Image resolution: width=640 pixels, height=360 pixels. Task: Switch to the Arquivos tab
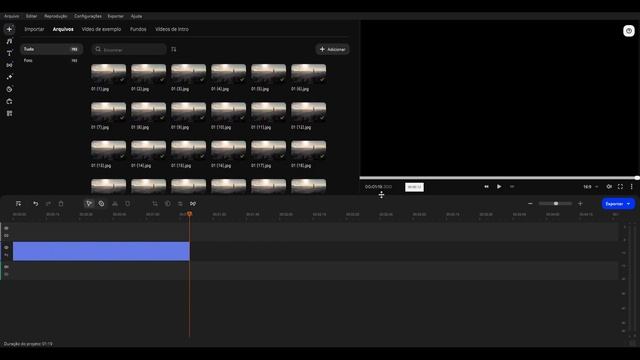click(x=63, y=29)
